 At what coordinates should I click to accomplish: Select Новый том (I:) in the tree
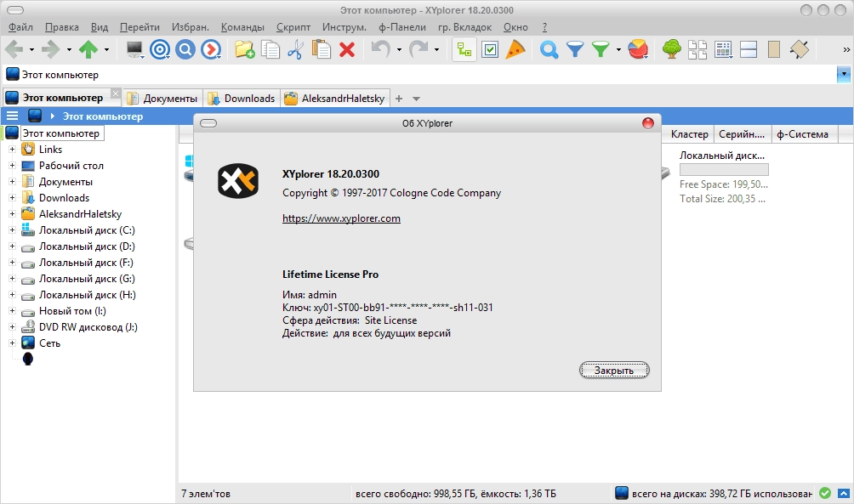[72, 311]
